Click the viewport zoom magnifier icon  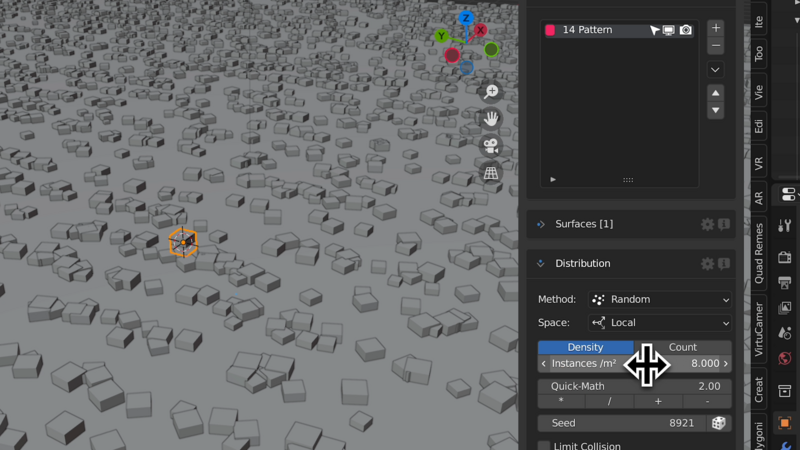(x=491, y=92)
